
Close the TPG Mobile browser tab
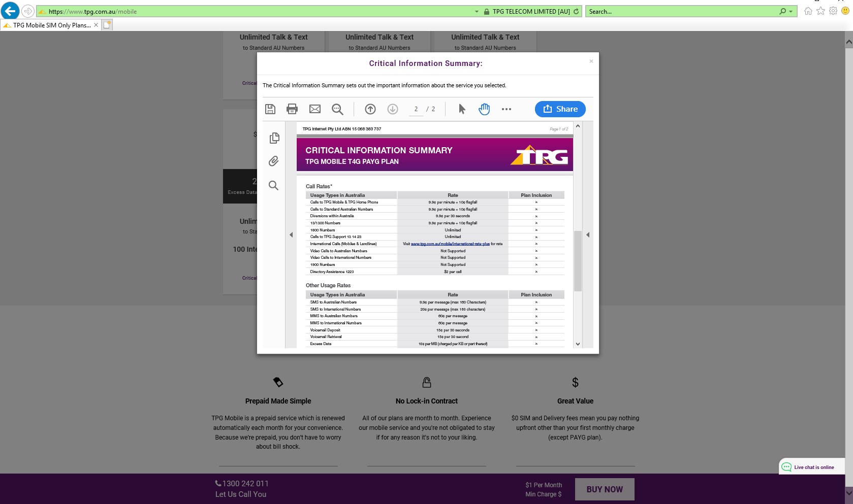(96, 25)
